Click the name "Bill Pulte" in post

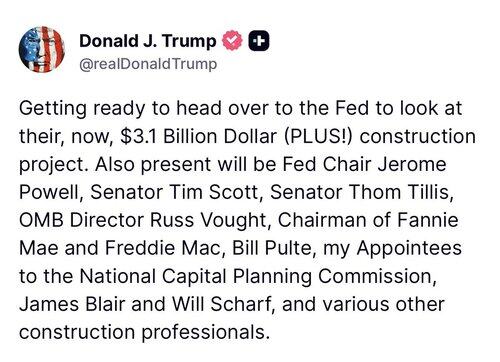click(271, 248)
